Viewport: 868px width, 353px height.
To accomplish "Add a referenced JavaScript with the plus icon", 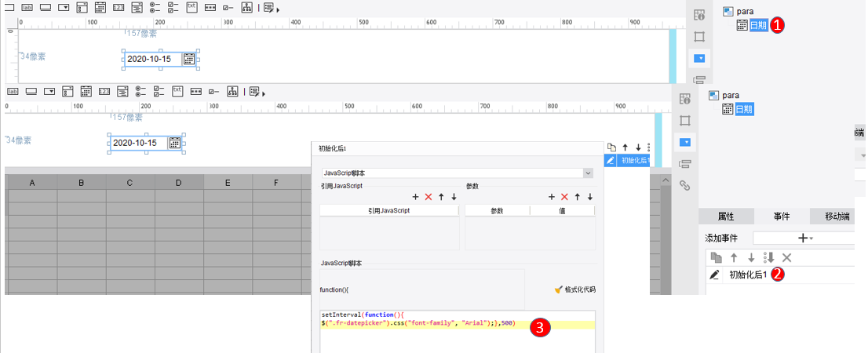I will coord(416,196).
